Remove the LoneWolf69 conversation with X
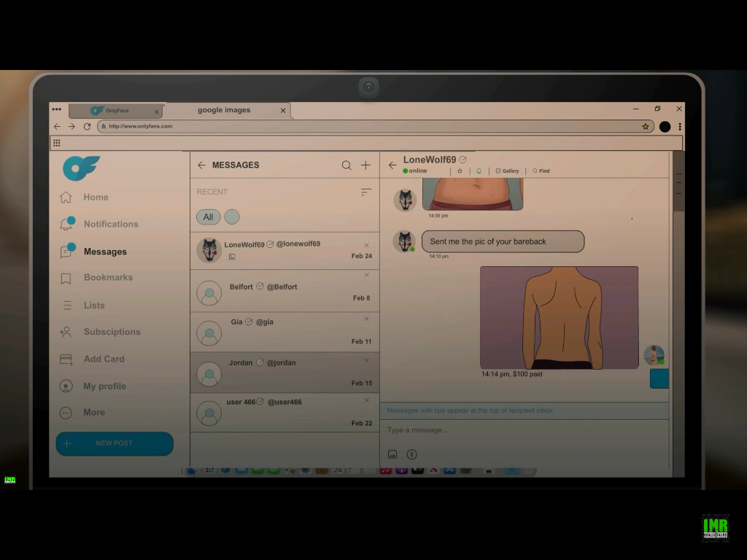 point(366,245)
